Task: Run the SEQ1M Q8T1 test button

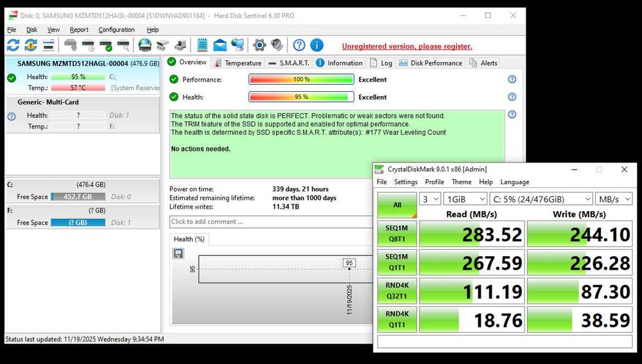Action: coord(397,234)
